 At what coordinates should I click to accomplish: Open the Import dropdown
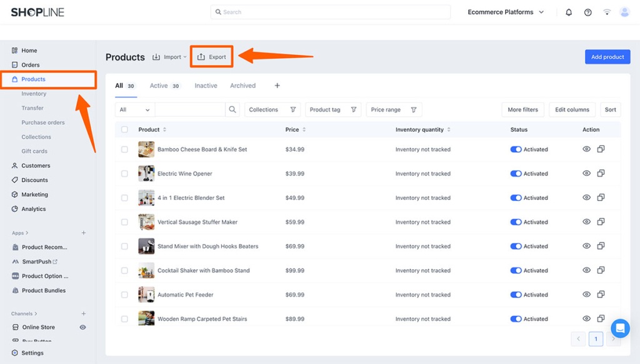(169, 56)
